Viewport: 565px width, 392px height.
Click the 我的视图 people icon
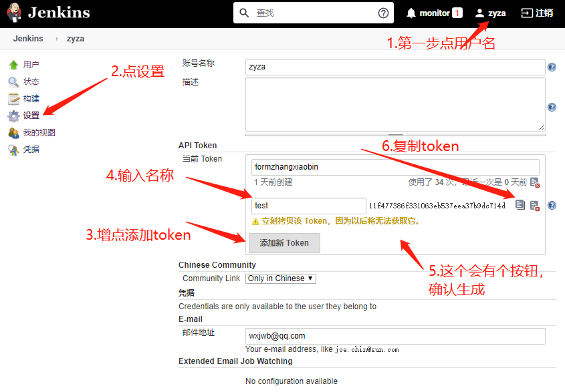pos(13,133)
